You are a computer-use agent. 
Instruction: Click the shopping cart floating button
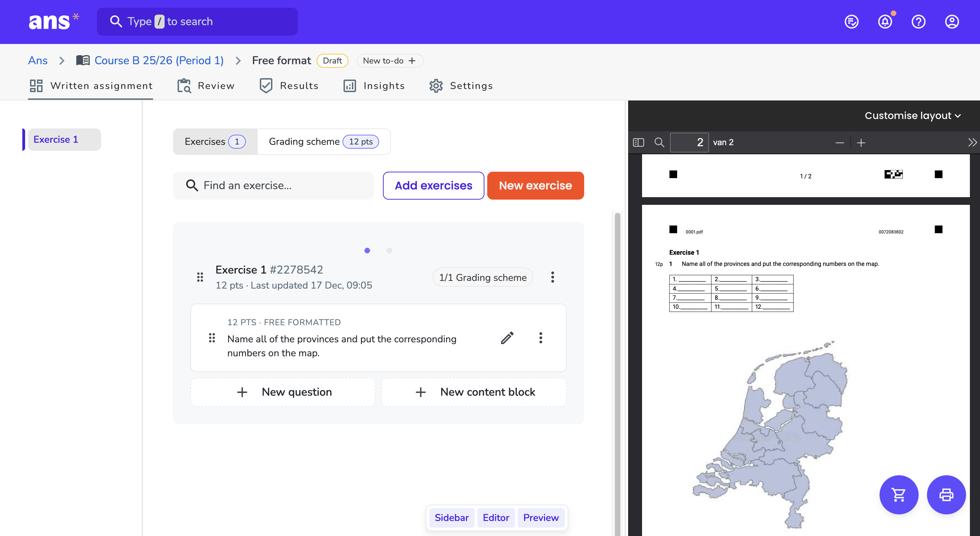tap(899, 494)
